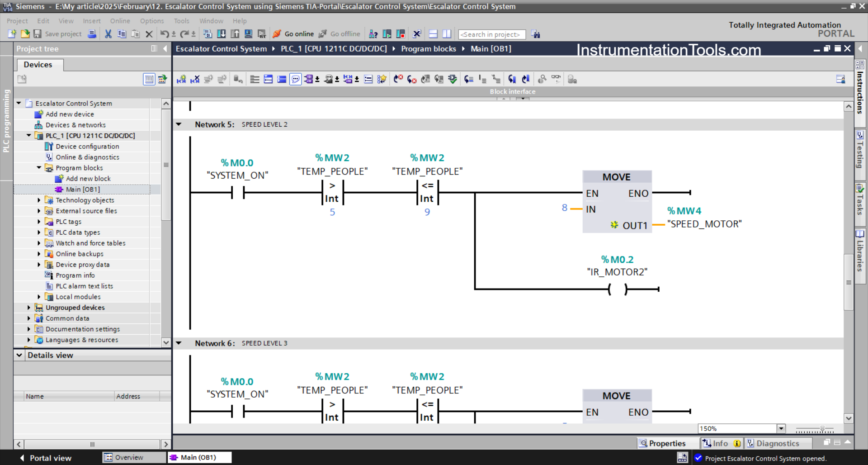The height and width of the screenshot is (465, 868).
Task: Click the Compile icon in main toolbar
Action: [208, 34]
